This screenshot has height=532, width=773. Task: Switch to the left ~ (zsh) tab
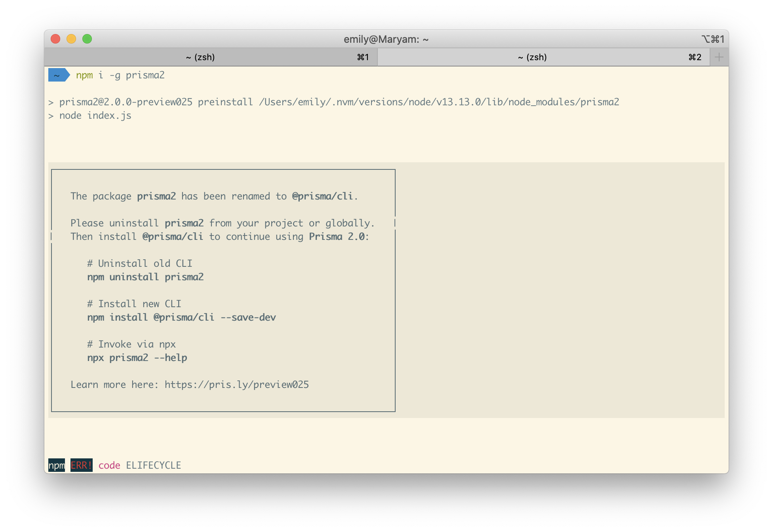(200, 57)
